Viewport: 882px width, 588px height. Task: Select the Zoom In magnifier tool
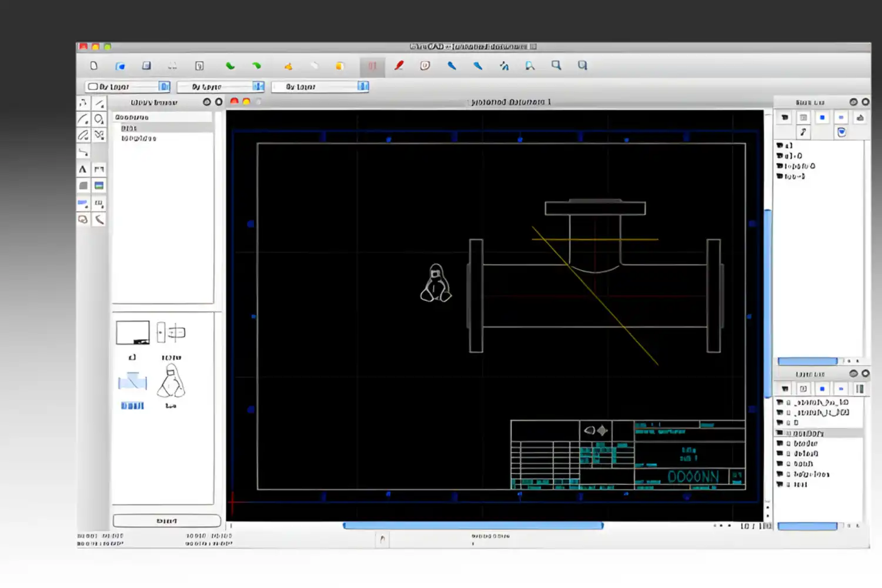[x=556, y=65]
